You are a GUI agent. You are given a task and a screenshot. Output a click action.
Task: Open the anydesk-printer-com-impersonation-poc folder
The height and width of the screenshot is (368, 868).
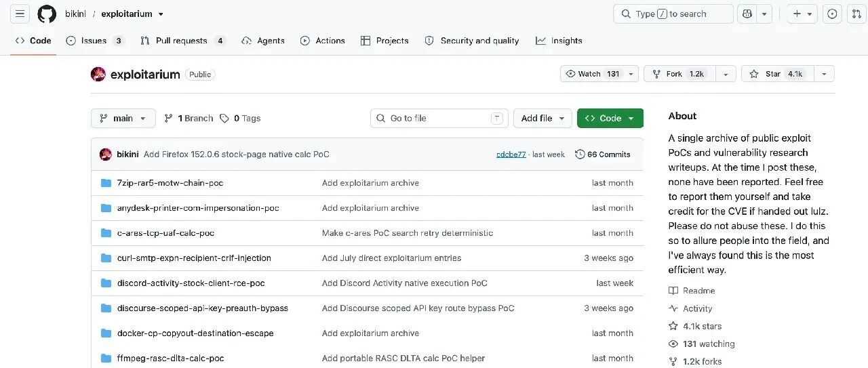click(198, 208)
